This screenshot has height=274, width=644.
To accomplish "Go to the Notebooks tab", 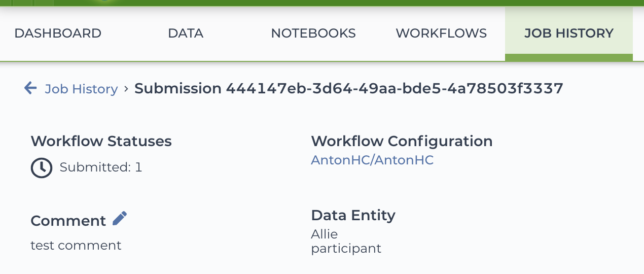I will [313, 33].
